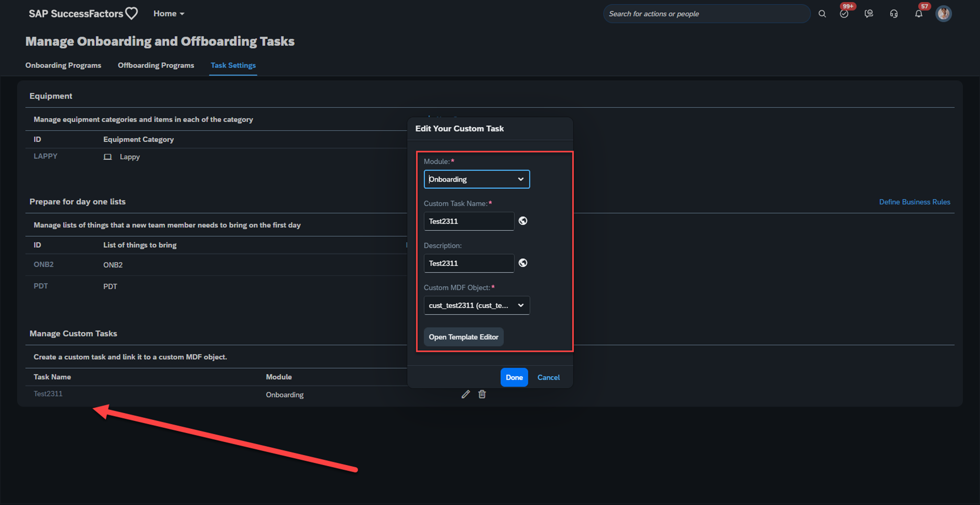Click globe icon next to Custom Task Name
Viewport: 980px width, 505px height.
point(523,221)
